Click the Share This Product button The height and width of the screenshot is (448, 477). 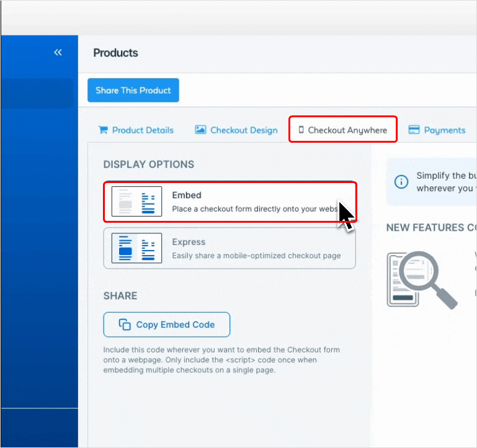[133, 90]
